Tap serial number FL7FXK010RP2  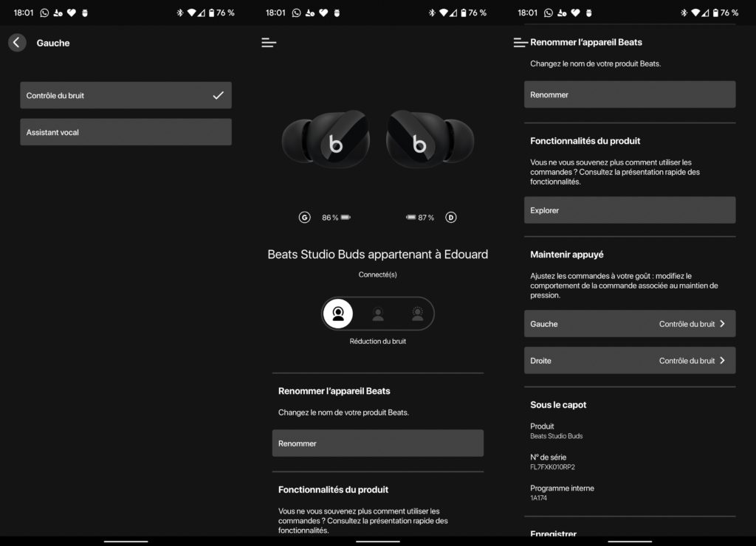[552, 467]
